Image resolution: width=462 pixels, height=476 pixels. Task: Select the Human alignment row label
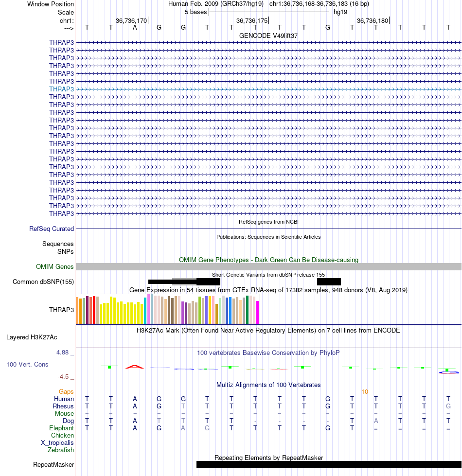tap(64, 399)
